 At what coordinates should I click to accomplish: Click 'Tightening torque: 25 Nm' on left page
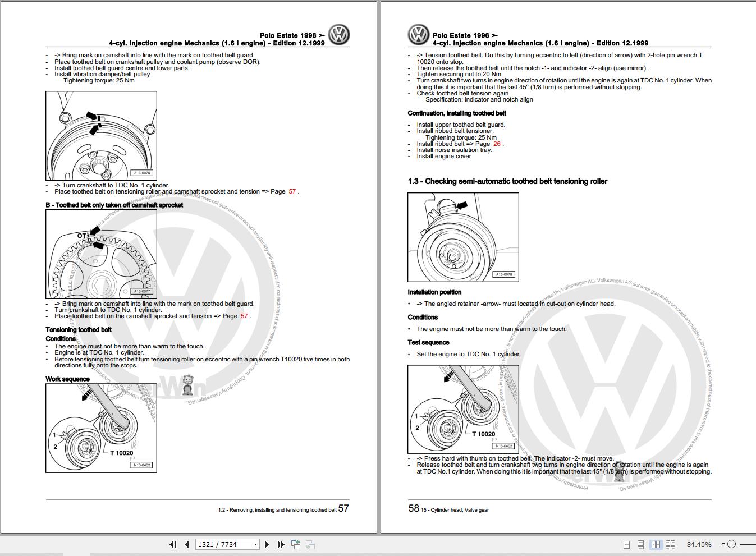[x=99, y=80]
